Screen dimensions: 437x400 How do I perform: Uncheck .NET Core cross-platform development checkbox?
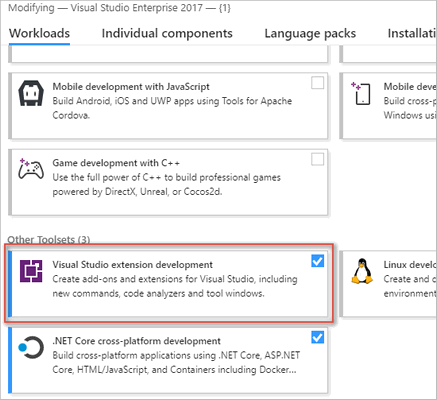point(317,337)
